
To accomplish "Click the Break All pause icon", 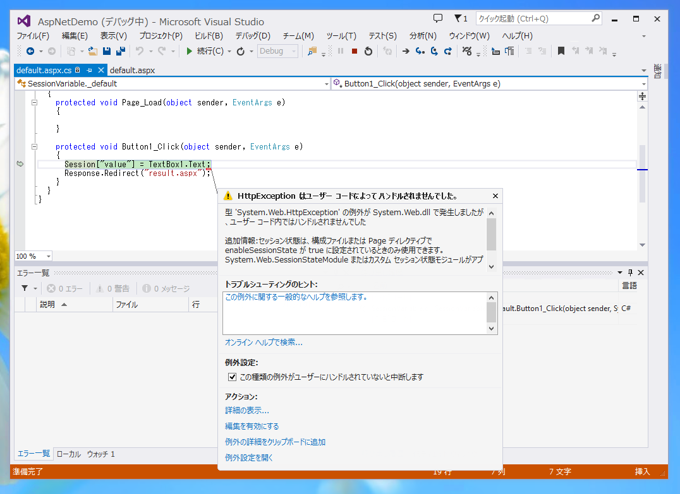I will (341, 51).
